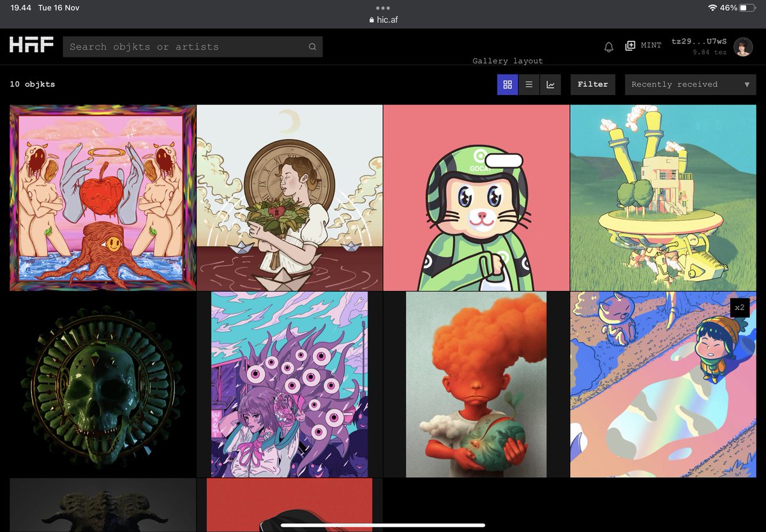Click the x2 edition badge on the thumbnail
Screen dimensions: 766x532
tap(739, 307)
